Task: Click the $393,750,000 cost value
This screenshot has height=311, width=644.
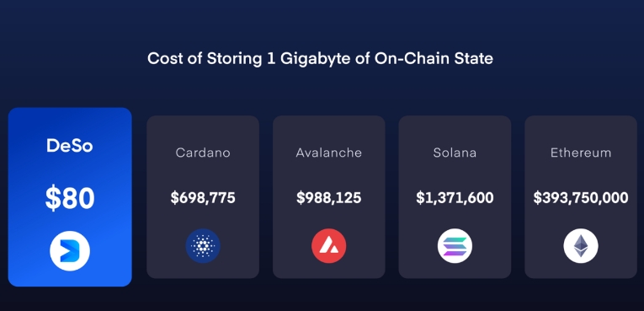Action: point(581,198)
